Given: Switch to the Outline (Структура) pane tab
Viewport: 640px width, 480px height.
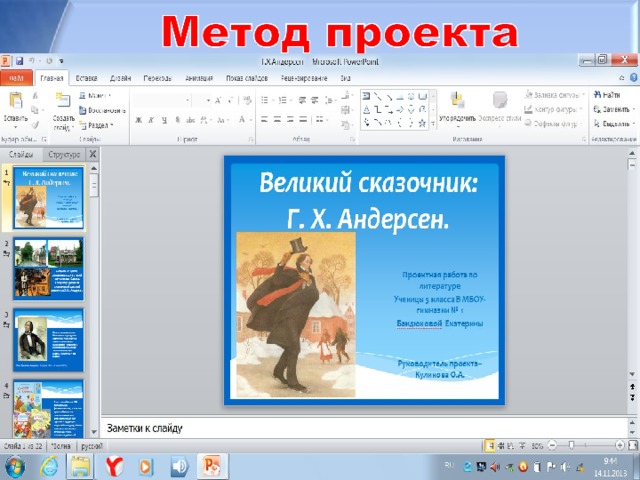Looking at the screenshot, I should [x=64, y=154].
